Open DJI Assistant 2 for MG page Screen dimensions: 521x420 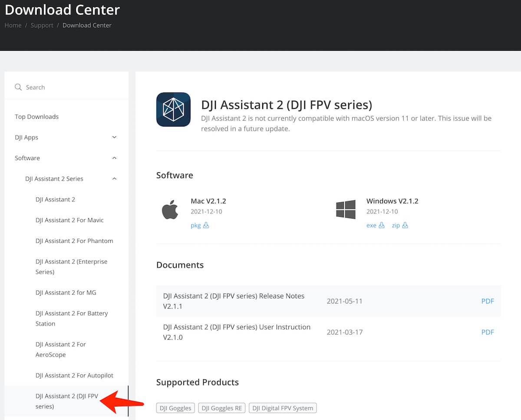(x=66, y=293)
